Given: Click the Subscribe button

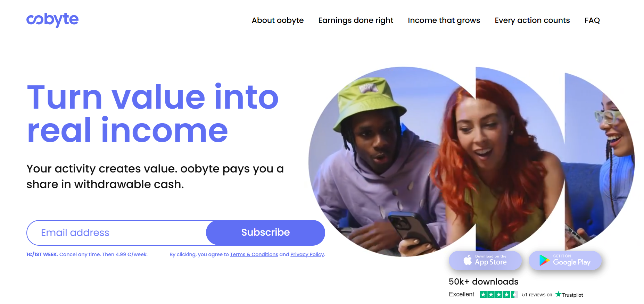Looking at the screenshot, I should 265,233.
